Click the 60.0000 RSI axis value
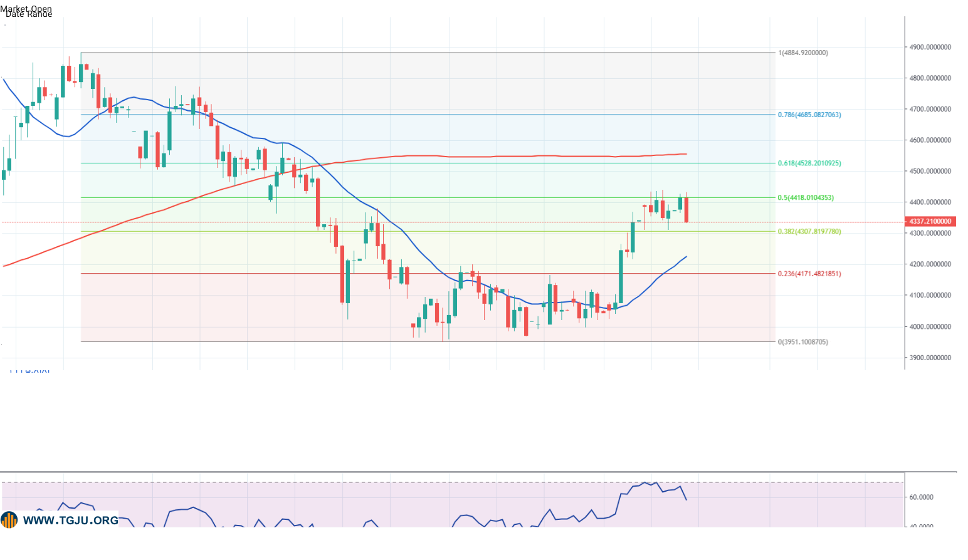The width and height of the screenshot is (968, 560). point(922,497)
